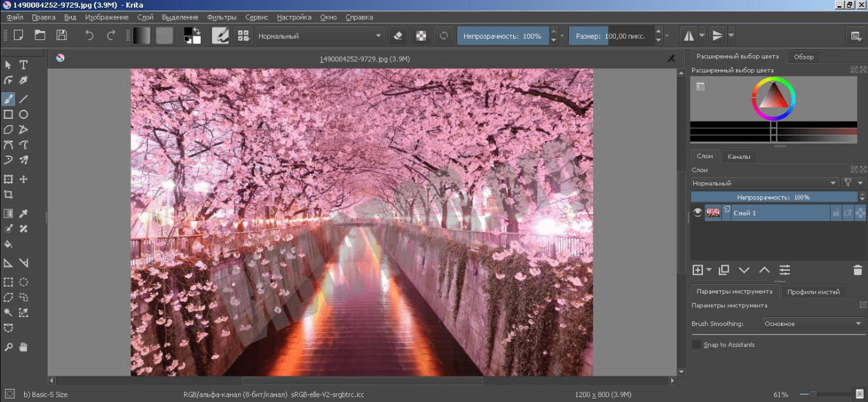
Task: Click the color wheel triangle selector
Action: 773,97
